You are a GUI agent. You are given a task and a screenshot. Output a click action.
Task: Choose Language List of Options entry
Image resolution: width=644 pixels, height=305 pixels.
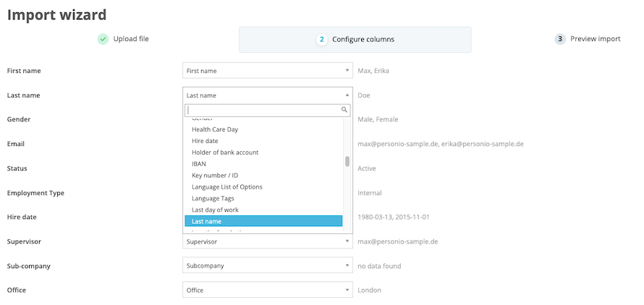click(x=226, y=187)
